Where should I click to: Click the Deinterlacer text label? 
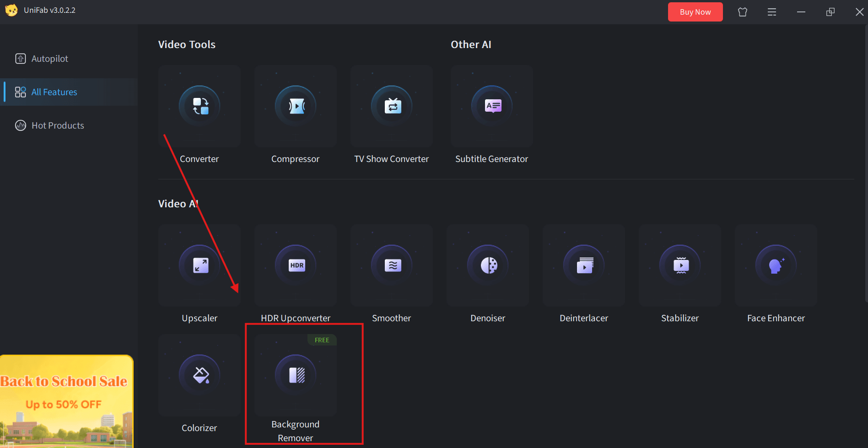pos(584,318)
